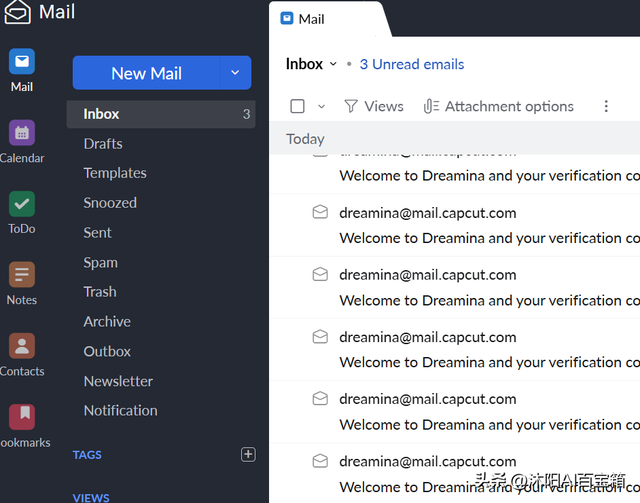Open the Spam folder

pos(100,263)
